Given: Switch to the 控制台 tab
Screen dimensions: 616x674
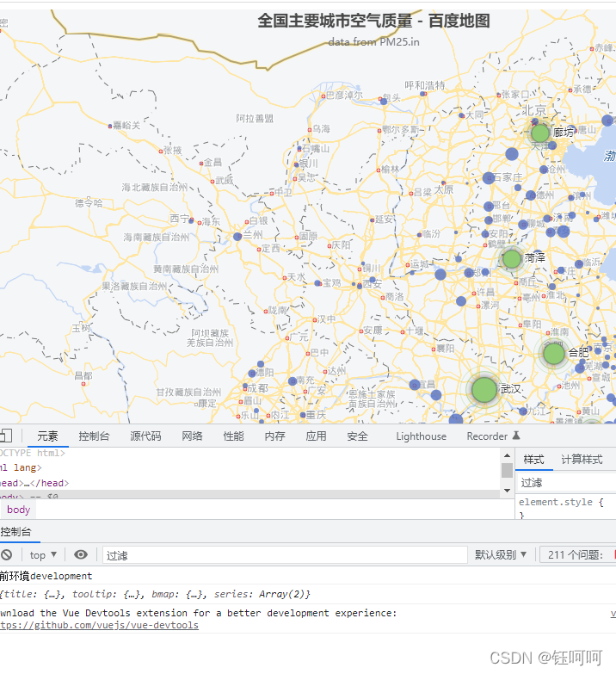Looking at the screenshot, I should pos(94,436).
